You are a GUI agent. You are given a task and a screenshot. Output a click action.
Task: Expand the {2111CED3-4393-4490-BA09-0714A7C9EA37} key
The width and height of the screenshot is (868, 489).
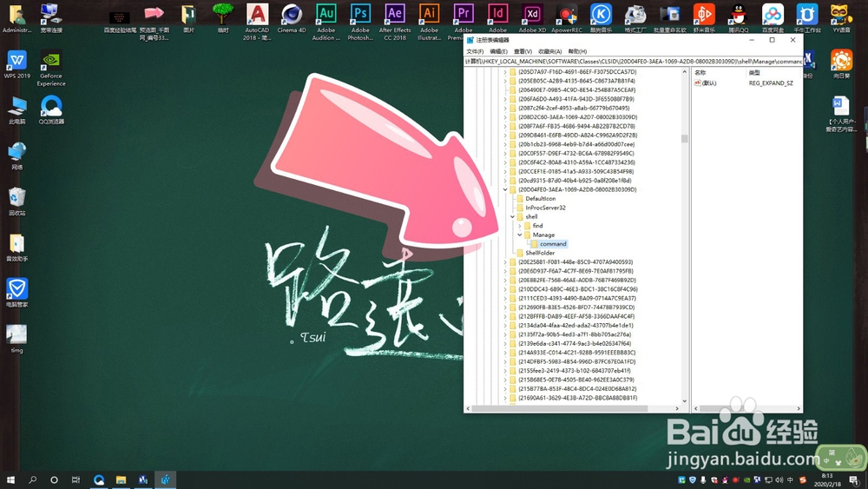pos(505,298)
